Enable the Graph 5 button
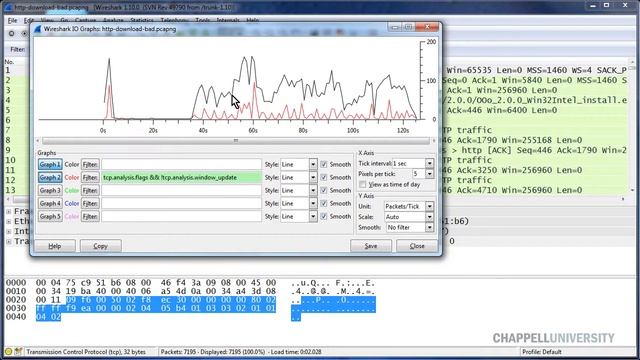This screenshot has width=640, height=360. pos(50,216)
